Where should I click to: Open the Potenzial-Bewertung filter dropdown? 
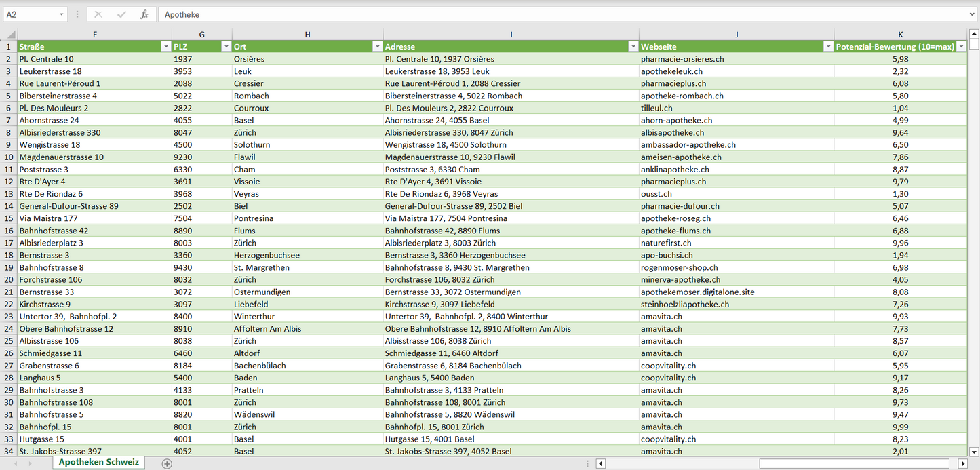coord(961,47)
